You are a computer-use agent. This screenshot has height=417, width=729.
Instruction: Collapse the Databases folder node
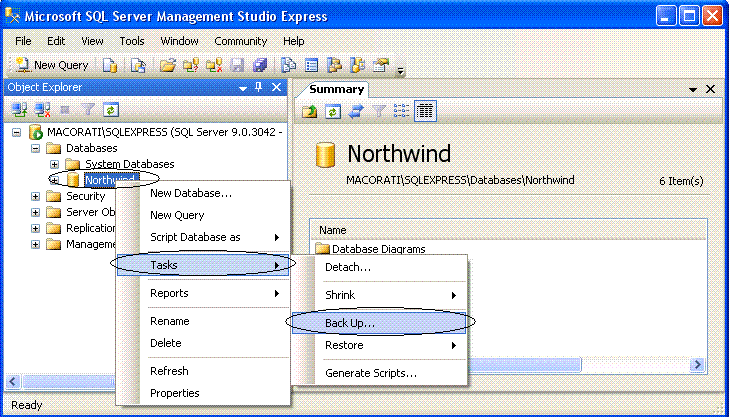pyautogui.click(x=35, y=149)
